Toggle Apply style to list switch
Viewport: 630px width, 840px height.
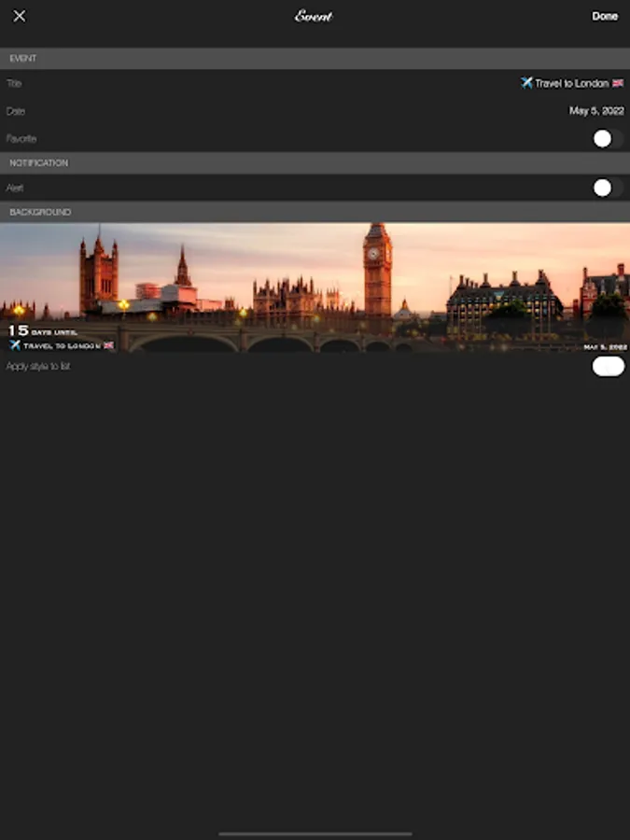pos(608,367)
